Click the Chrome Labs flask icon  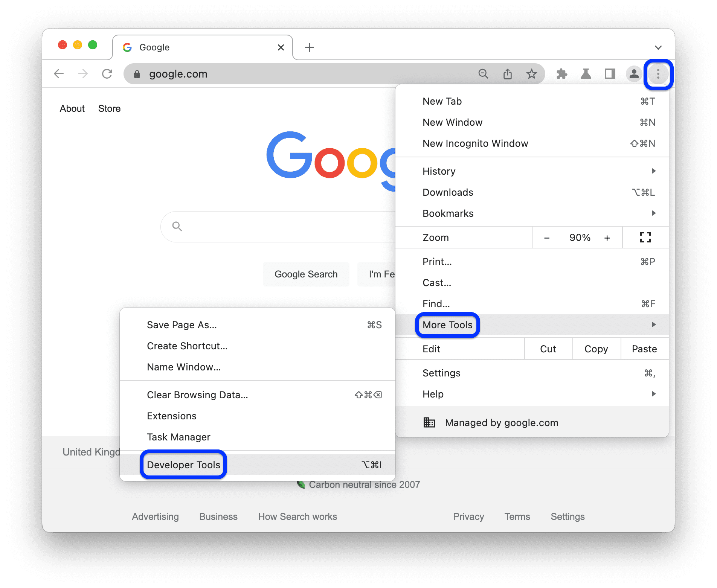pyautogui.click(x=586, y=74)
